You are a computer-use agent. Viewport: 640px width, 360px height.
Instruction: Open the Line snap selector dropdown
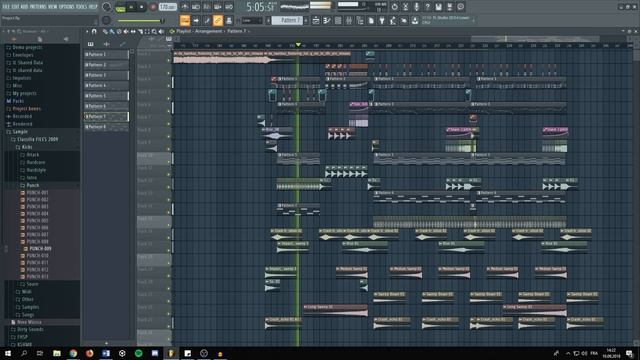click(252, 20)
